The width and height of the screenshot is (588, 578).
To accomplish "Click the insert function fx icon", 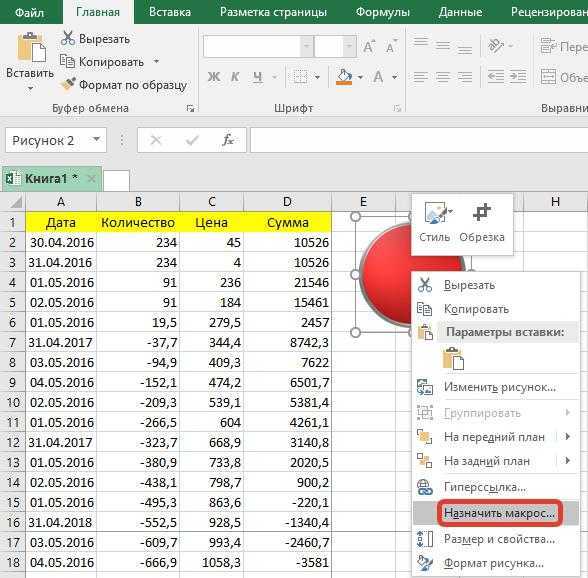I will (x=228, y=140).
